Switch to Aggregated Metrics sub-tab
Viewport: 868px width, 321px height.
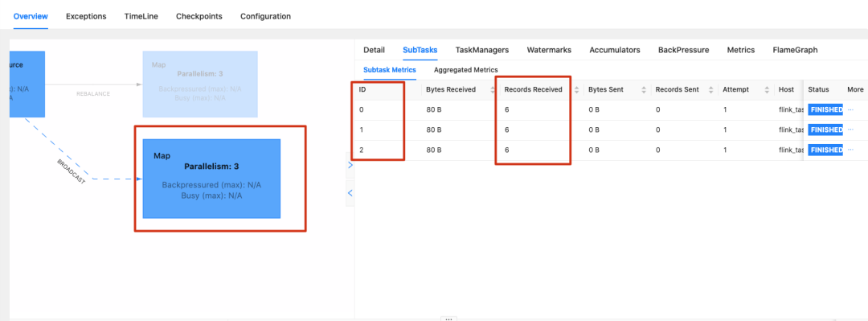(465, 70)
